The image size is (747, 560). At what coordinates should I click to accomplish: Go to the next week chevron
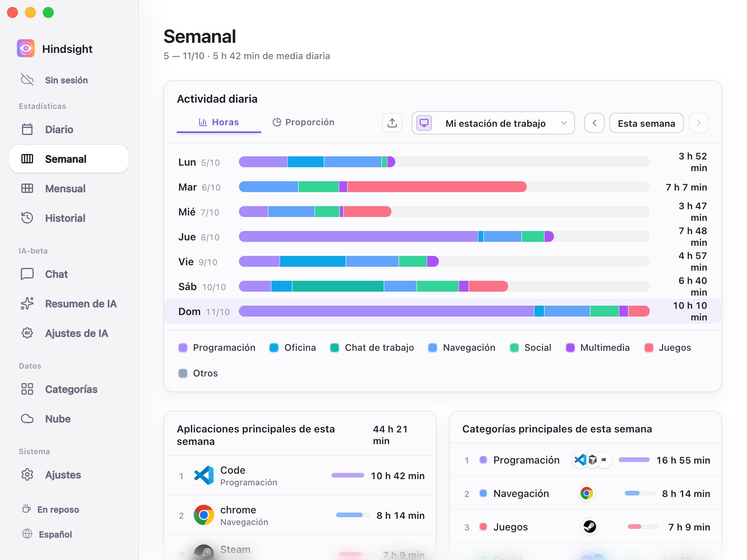(699, 123)
